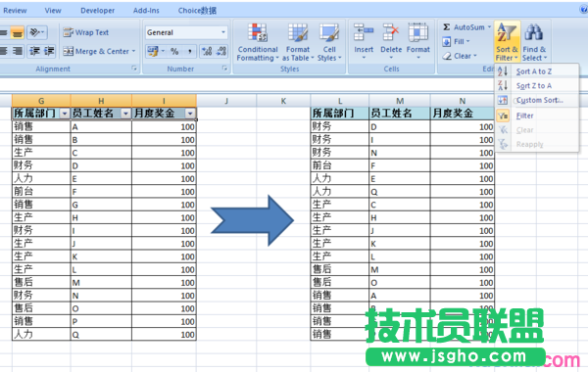Click Decrease Indent icon
The image size is (588, 372).
(35, 51)
